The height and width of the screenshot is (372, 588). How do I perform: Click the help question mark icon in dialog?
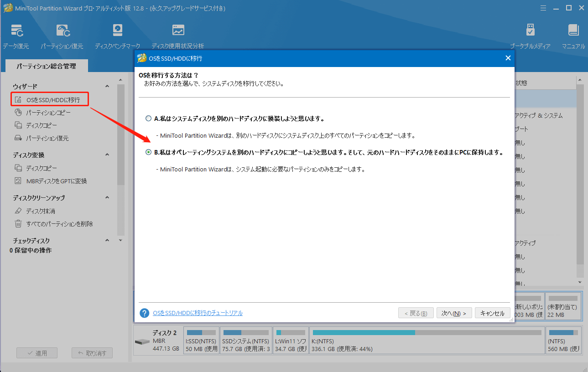(x=145, y=313)
